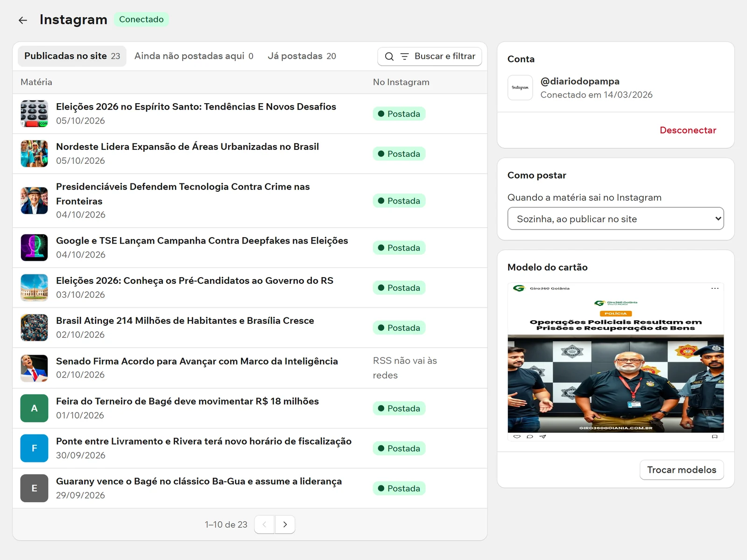
Task: Click the Instagram account logo icon
Action: [520, 88]
